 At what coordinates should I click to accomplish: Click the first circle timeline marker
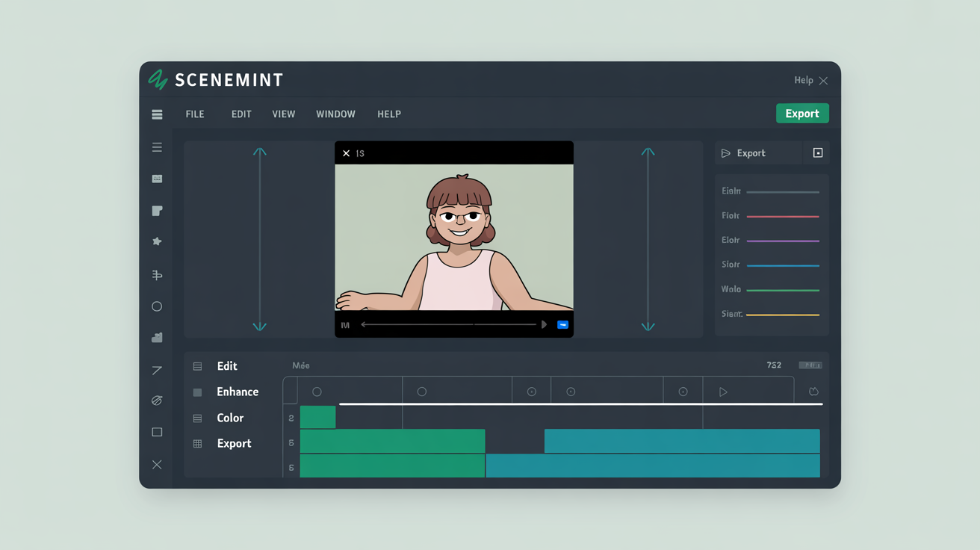pyautogui.click(x=317, y=392)
